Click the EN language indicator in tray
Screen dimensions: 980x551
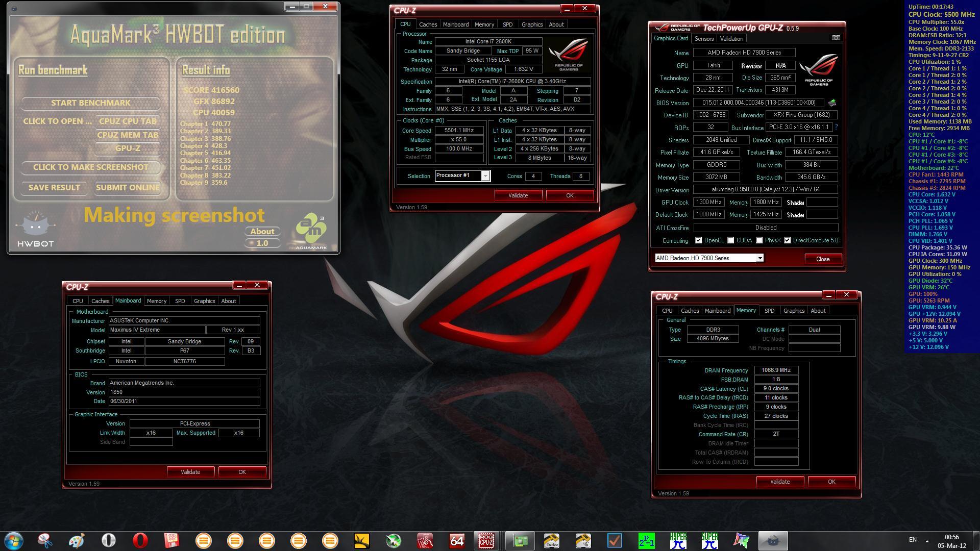coord(913,540)
